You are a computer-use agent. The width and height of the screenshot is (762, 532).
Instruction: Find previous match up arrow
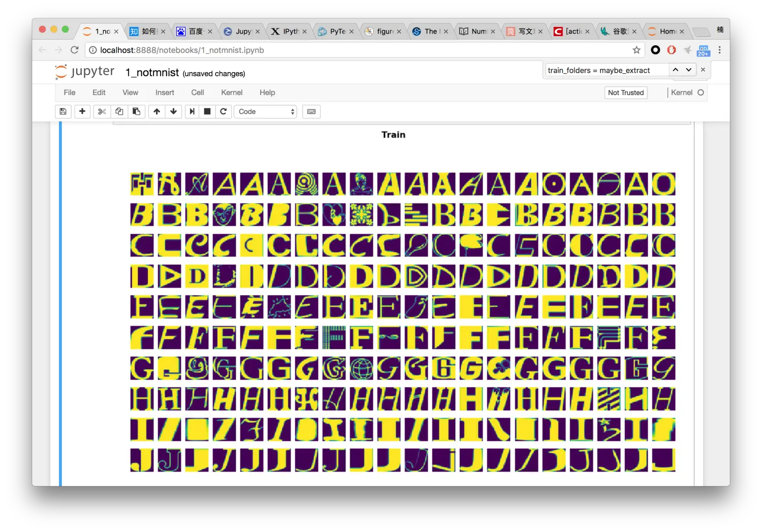[676, 70]
